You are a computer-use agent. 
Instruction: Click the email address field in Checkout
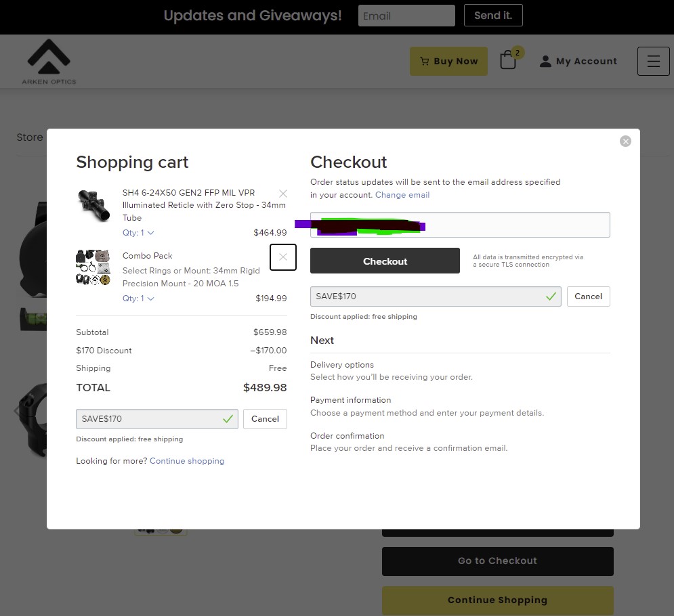pyautogui.click(x=460, y=225)
